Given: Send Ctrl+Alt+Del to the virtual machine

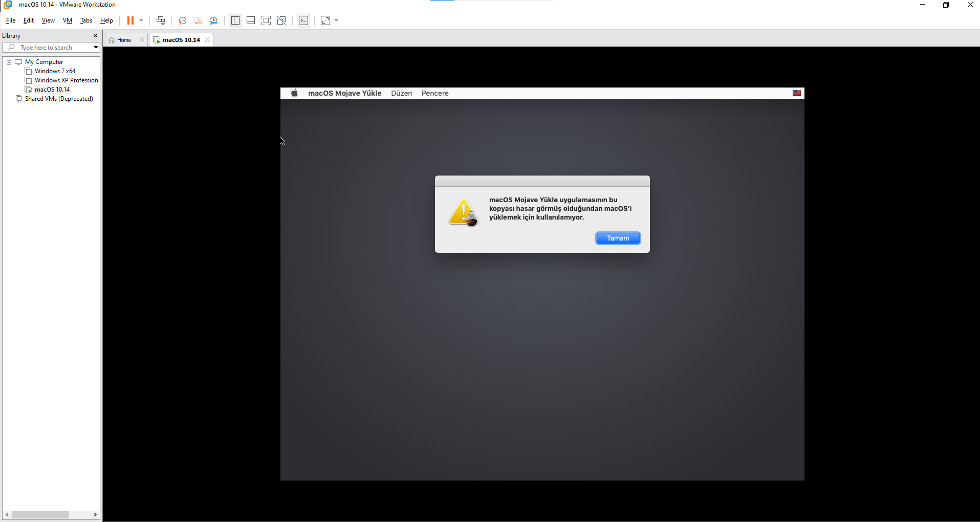Looking at the screenshot, I should [161, 20].
